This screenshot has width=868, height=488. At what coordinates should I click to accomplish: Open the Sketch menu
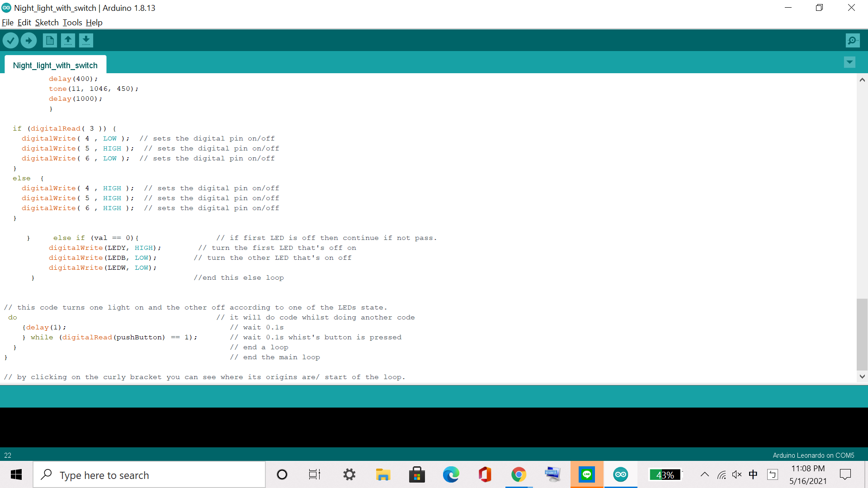47,23
